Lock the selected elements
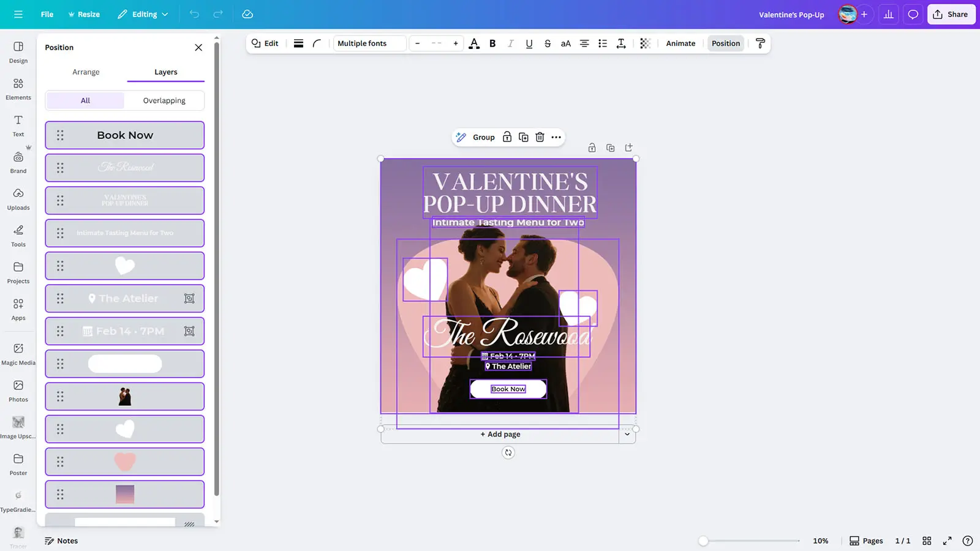Screen dimensions: 980x551 click(507, 137)
